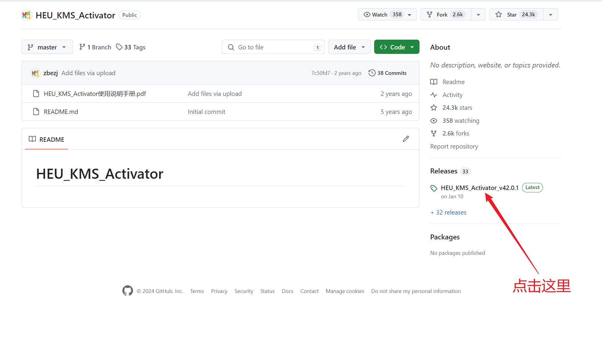
Task: Click the Readme book icon in About
Action: point(434,82)
